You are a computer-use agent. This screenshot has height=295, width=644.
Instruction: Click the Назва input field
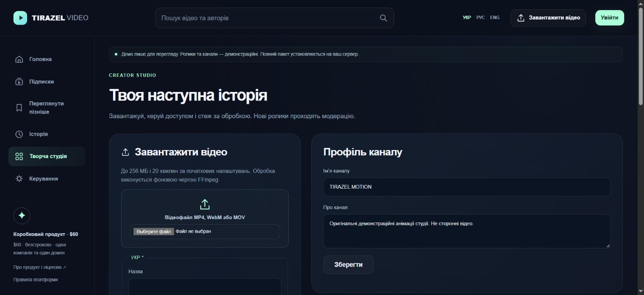tap(205, 287)
